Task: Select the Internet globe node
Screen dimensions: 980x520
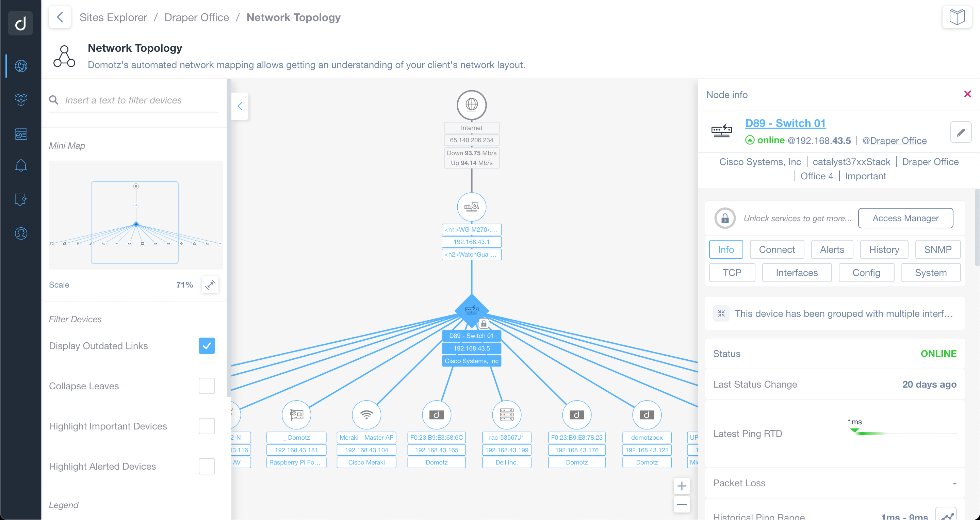Action: (471, 104)
